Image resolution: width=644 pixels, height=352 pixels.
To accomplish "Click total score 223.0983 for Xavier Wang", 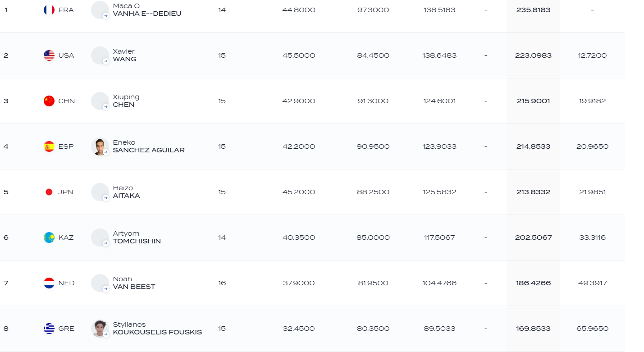I will (533, 55).
